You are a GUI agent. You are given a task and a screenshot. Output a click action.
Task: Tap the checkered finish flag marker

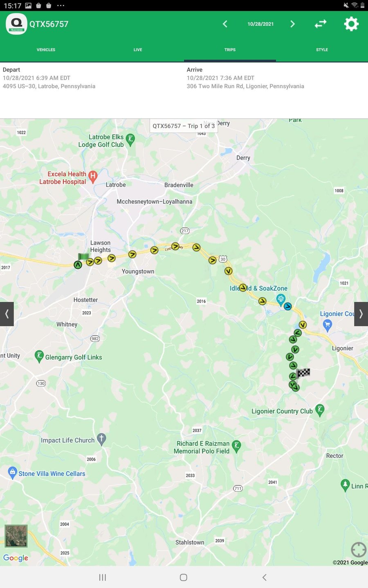[x=303, y=373]
